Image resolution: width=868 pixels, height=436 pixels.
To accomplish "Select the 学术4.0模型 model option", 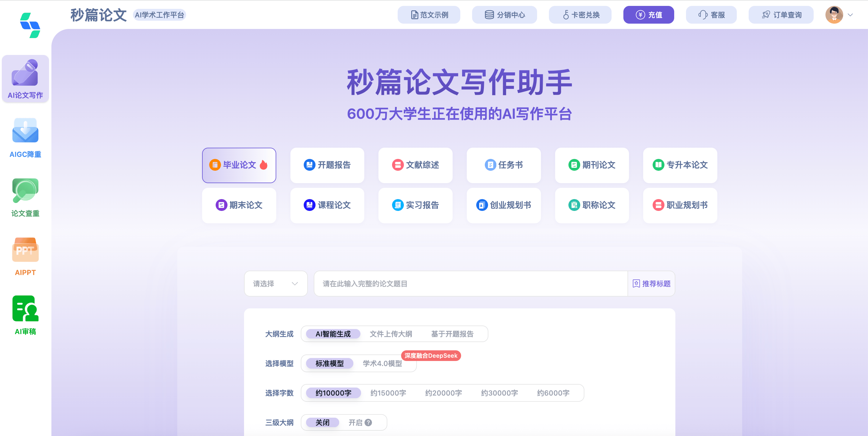I will (x=381, y=363).
